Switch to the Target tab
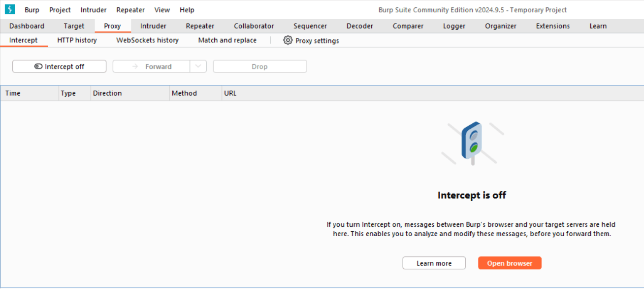 pyautogui.click(x=74, y=26)
